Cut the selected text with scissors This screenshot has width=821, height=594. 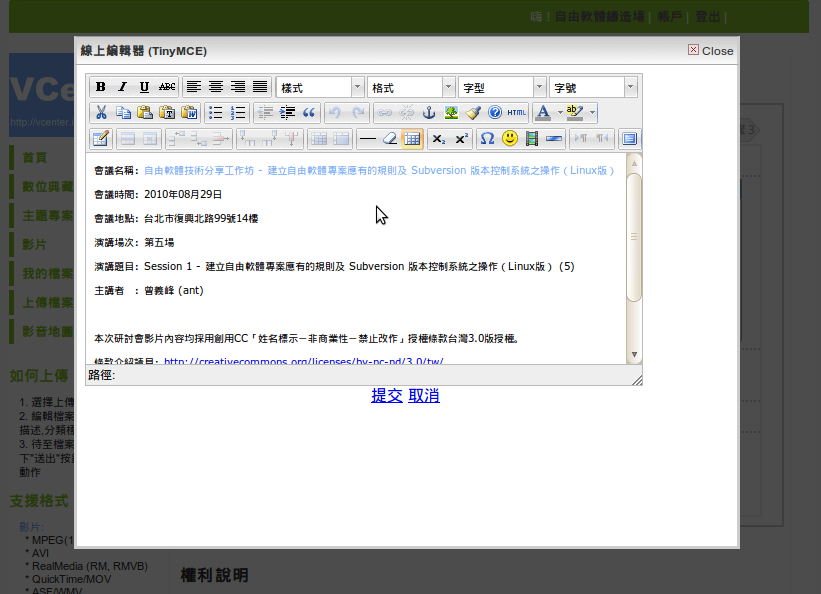click(101, 113)
